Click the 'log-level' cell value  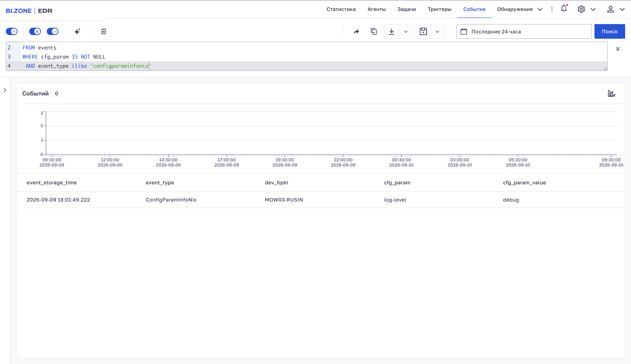pyautogui.click(x=395, y=200)
